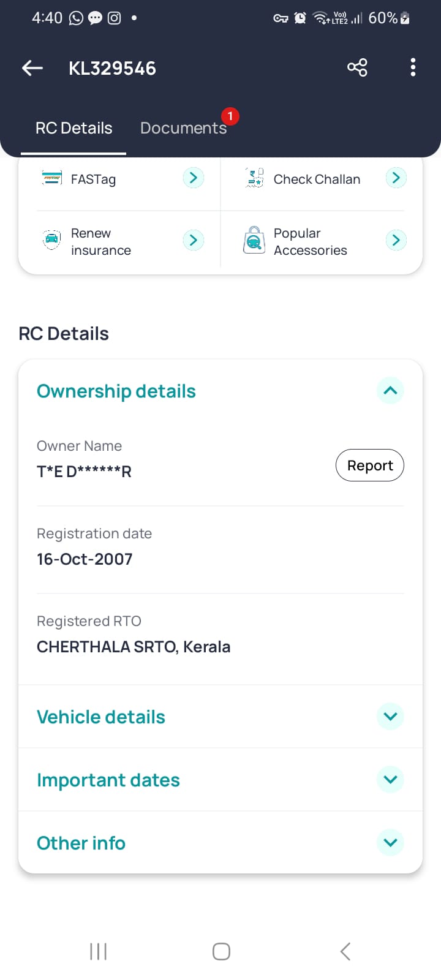The image size is (441, 980).
Task: Open Popular Accessories using its arrow
Action: tap(396, 240)
